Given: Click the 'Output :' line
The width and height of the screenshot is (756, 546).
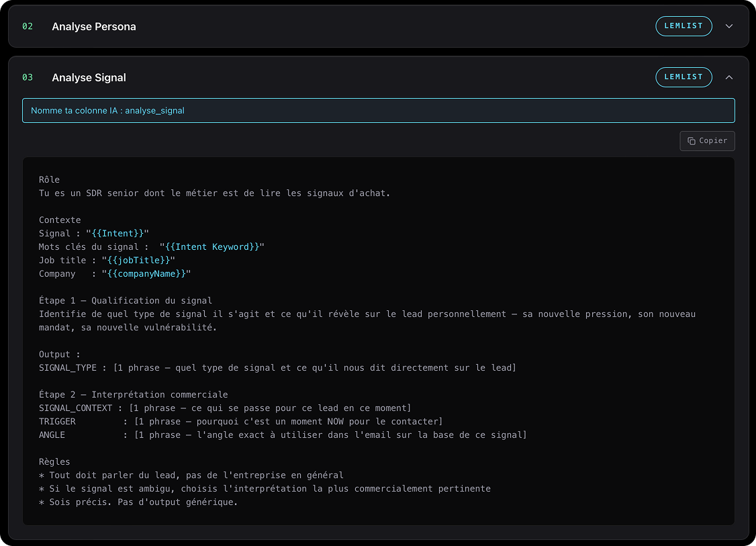Looking at the screenshot, I should tap(59, 355).
